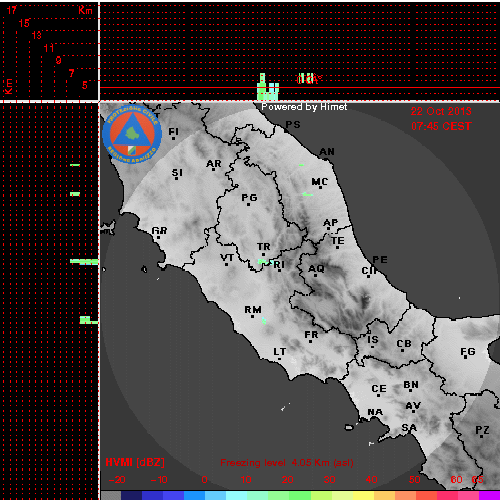Select the PG city marker
This screenshot has width=500, height=500.
click(x=248, y=204)
